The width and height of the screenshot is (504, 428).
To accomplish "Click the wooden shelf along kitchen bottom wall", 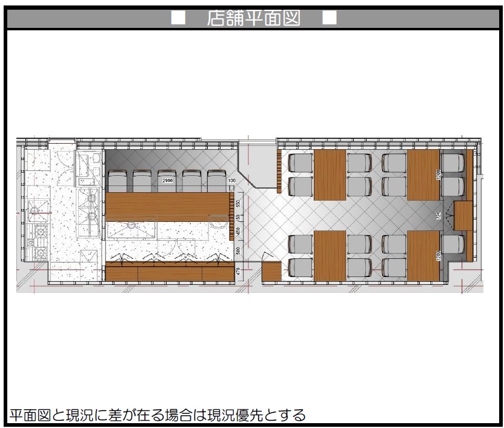I will 170,273.
